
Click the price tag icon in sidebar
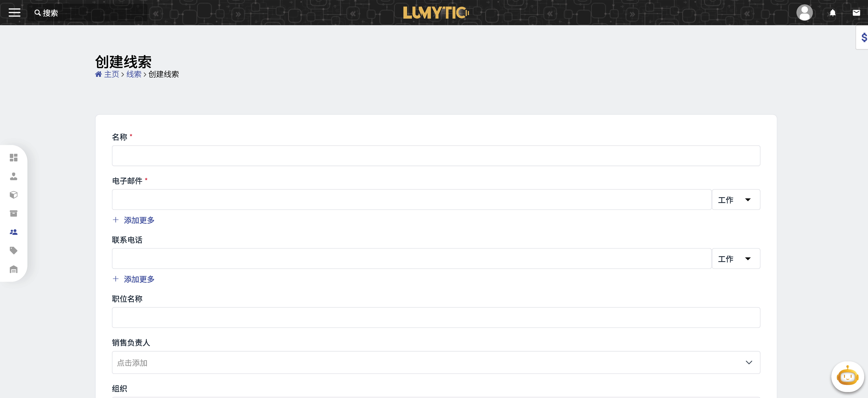[x=13, y=251]
